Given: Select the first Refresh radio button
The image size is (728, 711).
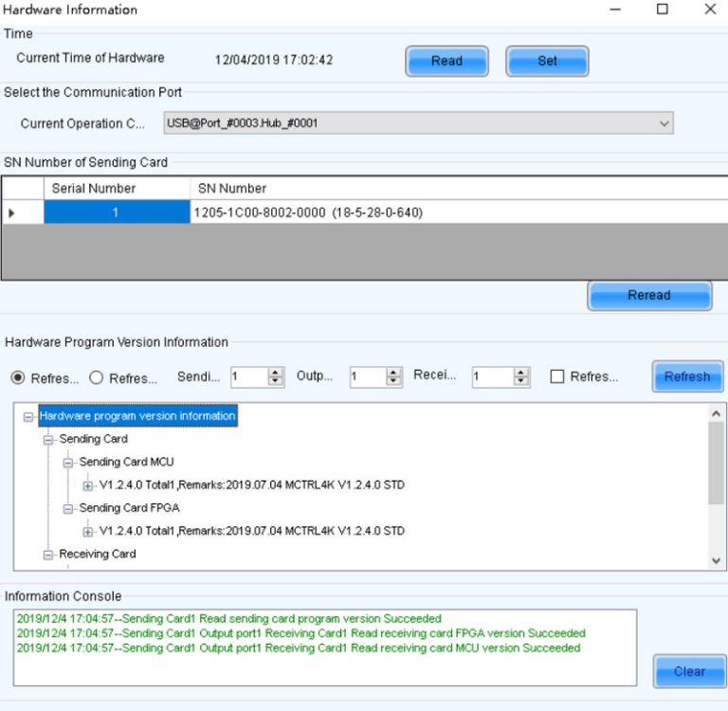Looking at the screenshot, I should click(18, 377).
